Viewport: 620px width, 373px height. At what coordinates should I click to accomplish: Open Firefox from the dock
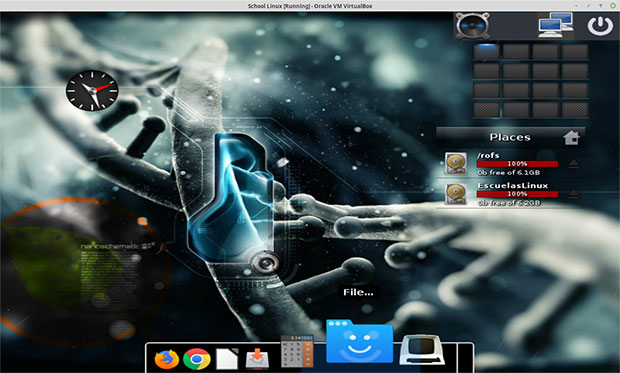click(x=166, y=359)
